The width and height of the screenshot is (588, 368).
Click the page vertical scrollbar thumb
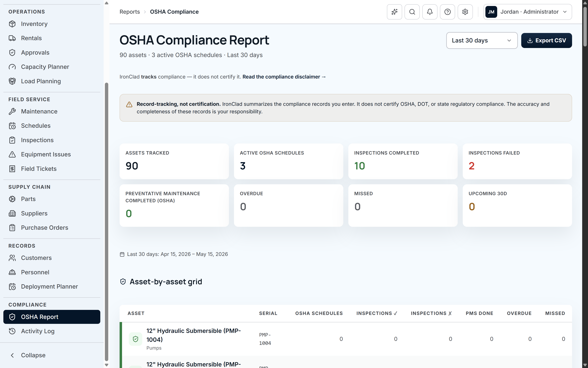click(x=585, y=27)
